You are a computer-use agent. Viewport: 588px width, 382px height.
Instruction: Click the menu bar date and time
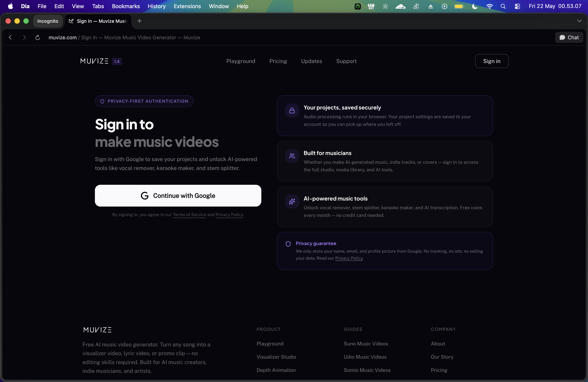click(x=555, y=6)
